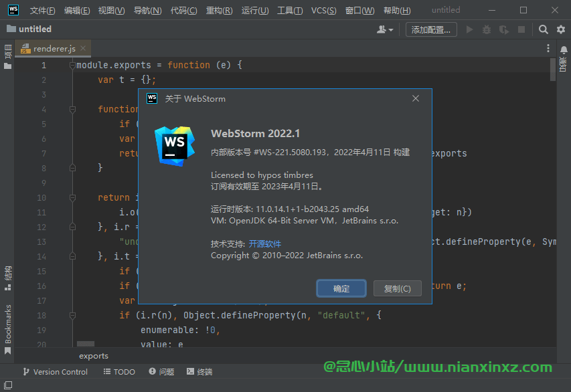Click the editor horizontal scrollbar thumb
Screen dimensions: 571x392
click(86, 344)
